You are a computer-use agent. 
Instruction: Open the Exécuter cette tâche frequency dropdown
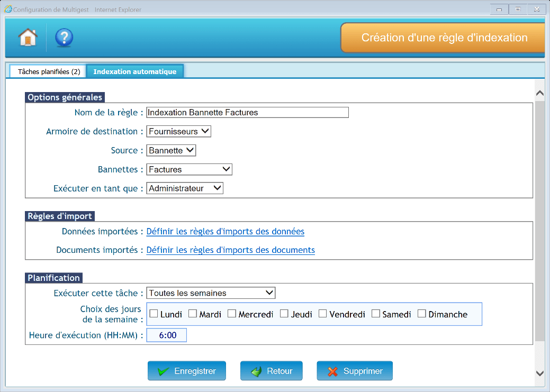211,293
